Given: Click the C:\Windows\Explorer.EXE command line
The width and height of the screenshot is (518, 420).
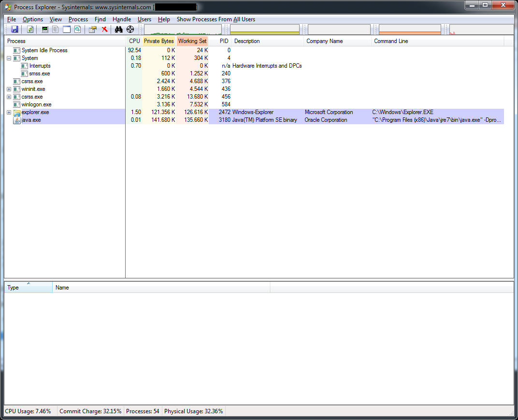Looking at the screenshot, I should (403, 112).
